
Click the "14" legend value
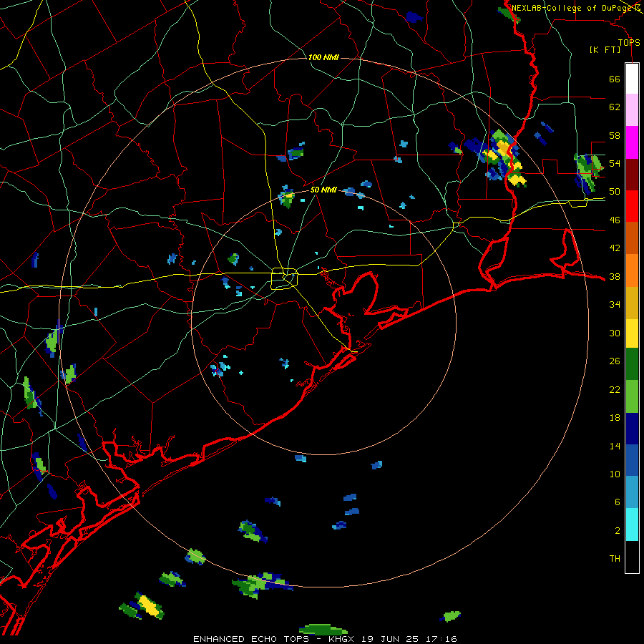615,447
